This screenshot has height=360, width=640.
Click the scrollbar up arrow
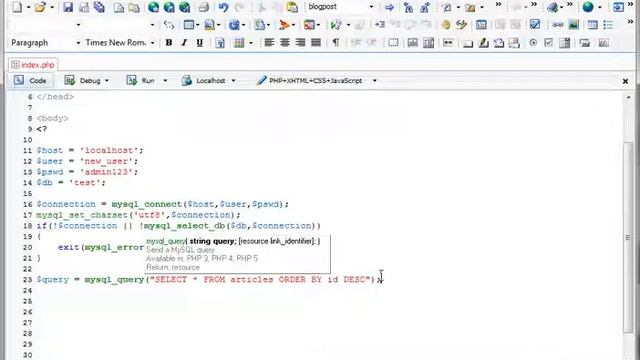tap(628, 97)
